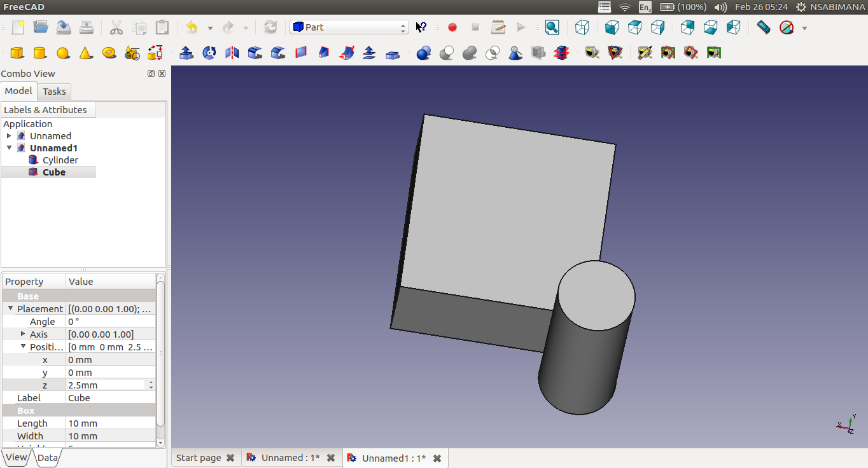Click the Measure distance ruler icon
Screen dimensions: 868x468
[764, 27]
